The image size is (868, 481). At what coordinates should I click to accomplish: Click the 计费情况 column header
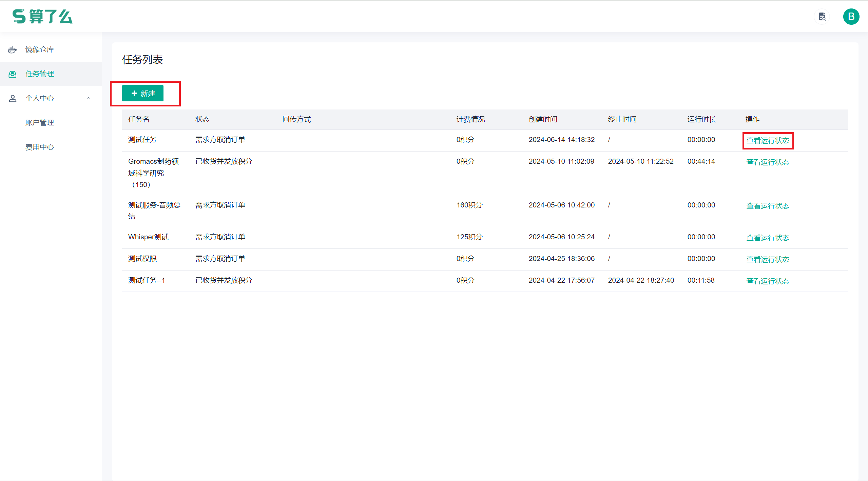coord(470,119)
